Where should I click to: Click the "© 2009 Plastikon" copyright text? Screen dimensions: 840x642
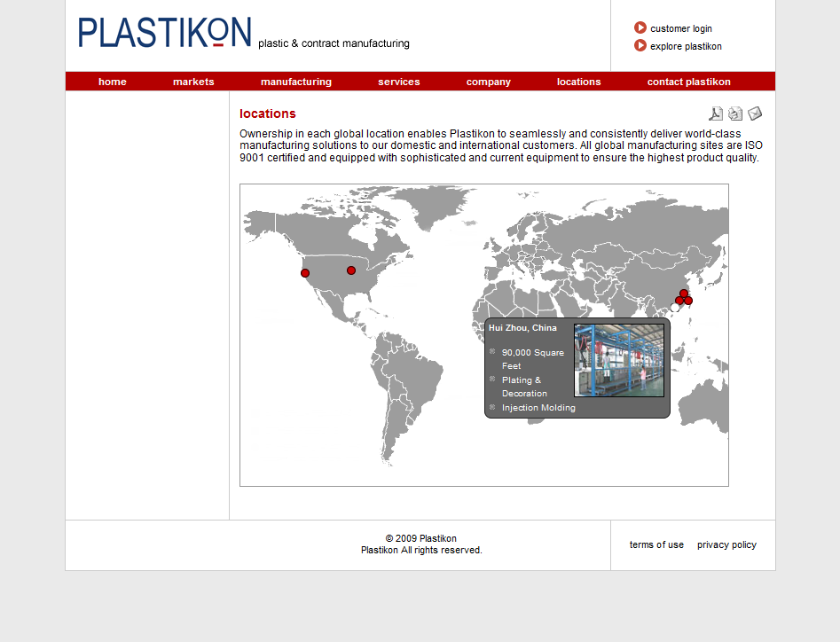pos(421,538)
